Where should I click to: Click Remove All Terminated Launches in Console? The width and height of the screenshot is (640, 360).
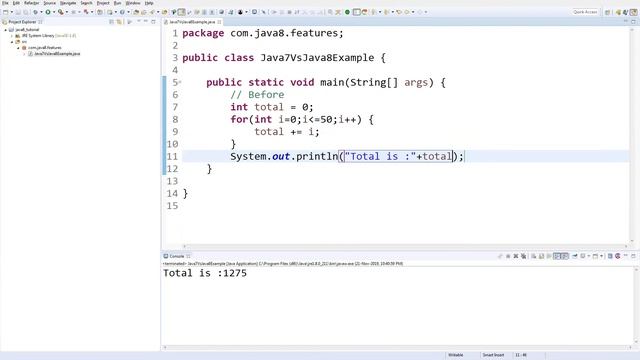(524, 256)
